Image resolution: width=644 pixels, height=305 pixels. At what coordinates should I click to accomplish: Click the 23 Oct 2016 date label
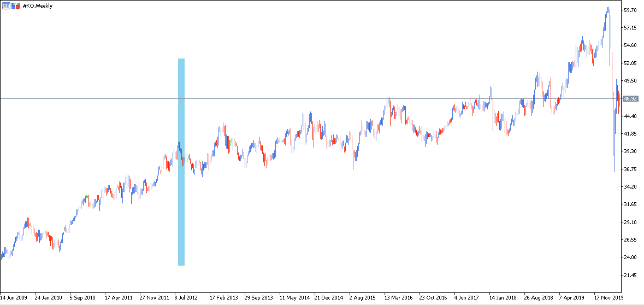pyautogui.click(x=433, y=297)
